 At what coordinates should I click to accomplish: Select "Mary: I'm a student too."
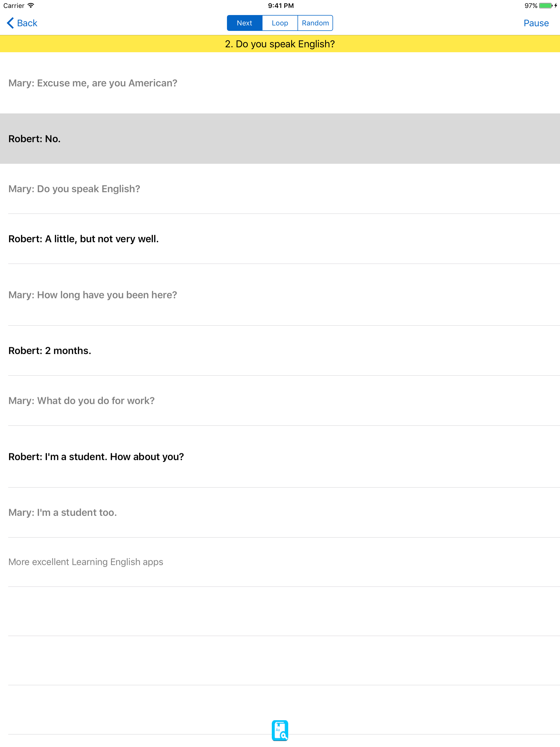[63, 512]
